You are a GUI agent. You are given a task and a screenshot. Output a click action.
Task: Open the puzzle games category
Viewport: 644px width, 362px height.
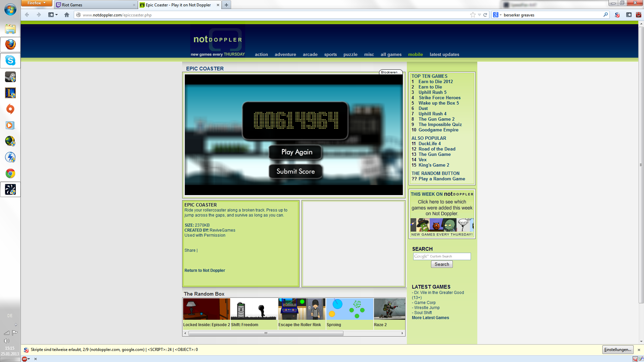pyautogui.click(x=351, y=54)
